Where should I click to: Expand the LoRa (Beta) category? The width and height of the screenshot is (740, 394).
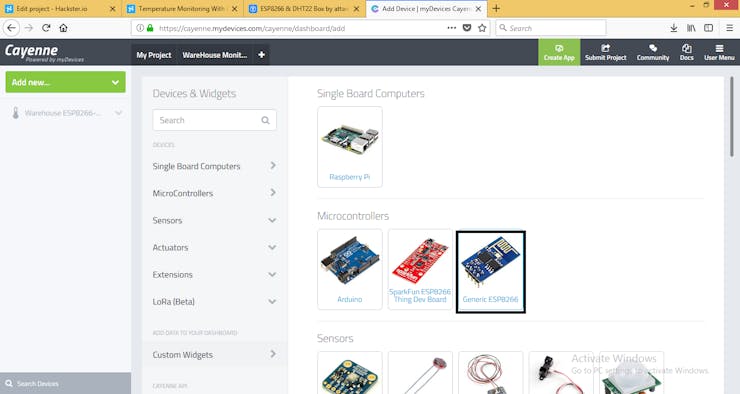(x=214, y=302)
